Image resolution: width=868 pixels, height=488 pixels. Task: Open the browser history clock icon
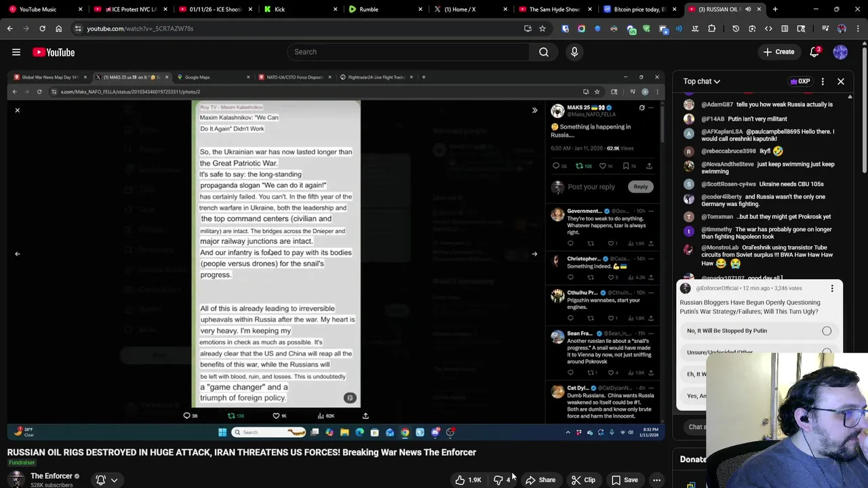(x=736, y=28)
